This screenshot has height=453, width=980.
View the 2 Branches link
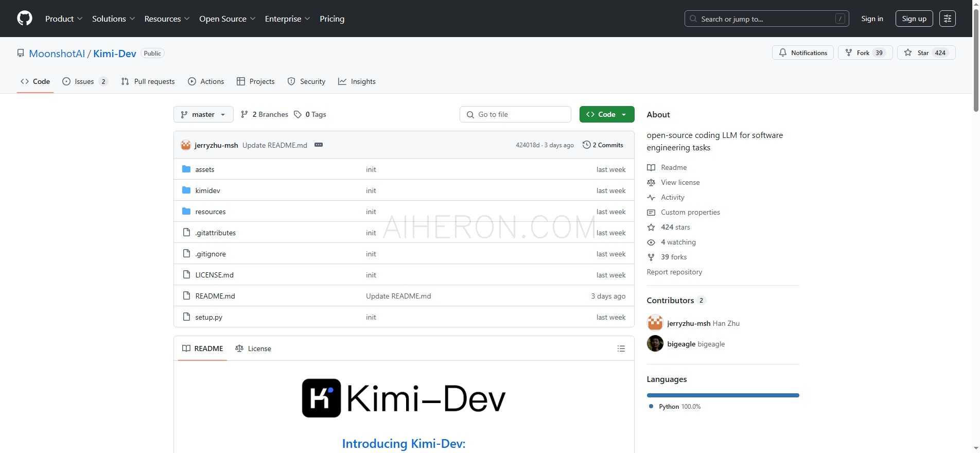point(265,114)
